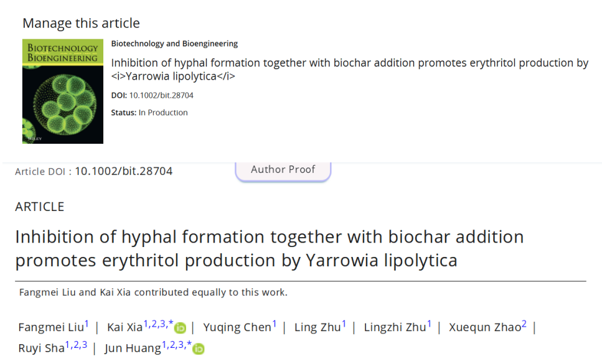This screenshot has width=602, height=364.
Task: Click affiliation superscript 1 after Fangmei Liu
Action: point(87,324)
